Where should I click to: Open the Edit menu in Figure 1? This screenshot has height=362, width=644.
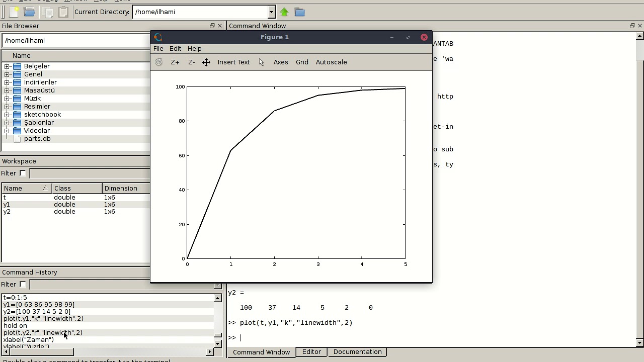(x=175, y=49)
